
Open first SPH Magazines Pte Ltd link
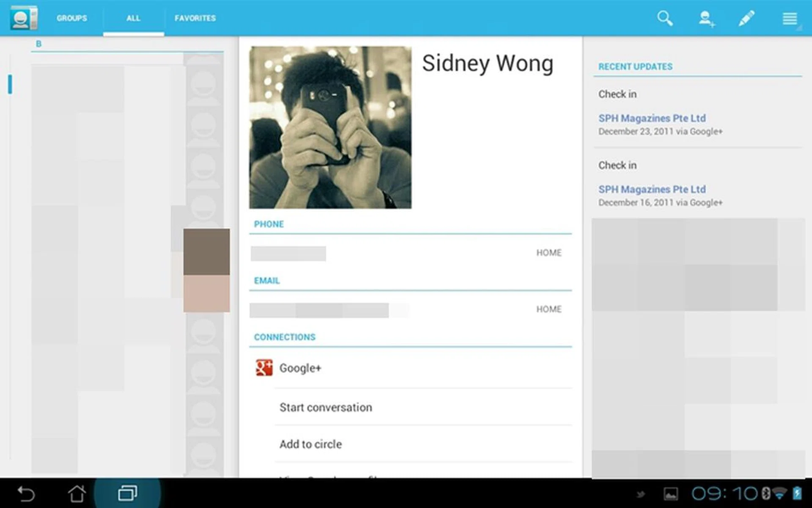tap(652, 118)
